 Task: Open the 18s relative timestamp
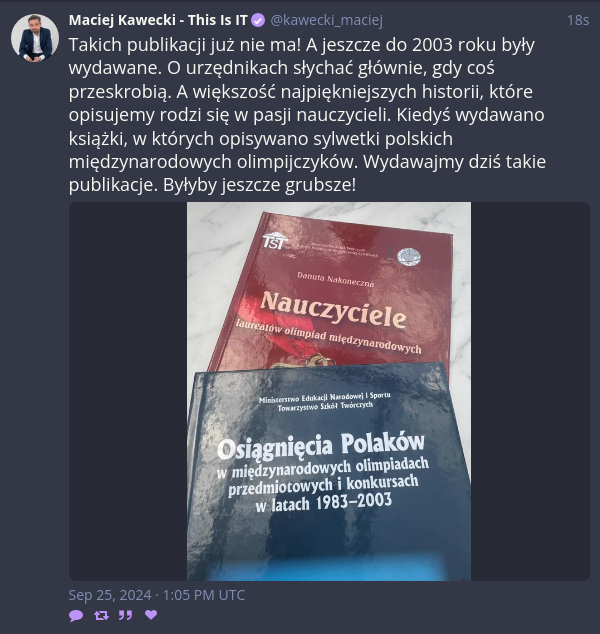[x=578, y=20]
